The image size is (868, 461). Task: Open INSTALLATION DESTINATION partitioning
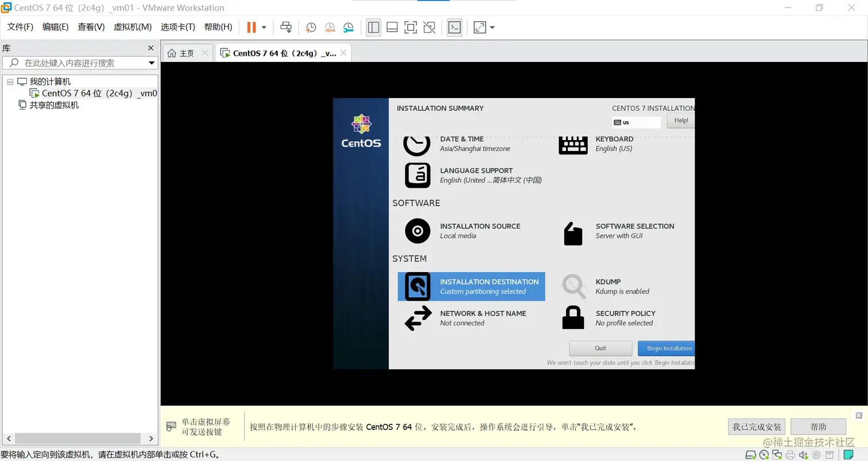471,286
